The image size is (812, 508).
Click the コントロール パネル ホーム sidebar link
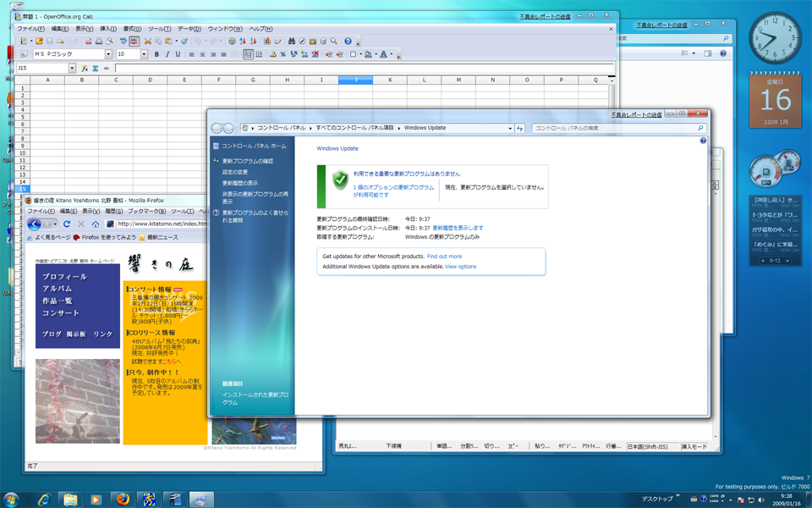tap(254, 146)
